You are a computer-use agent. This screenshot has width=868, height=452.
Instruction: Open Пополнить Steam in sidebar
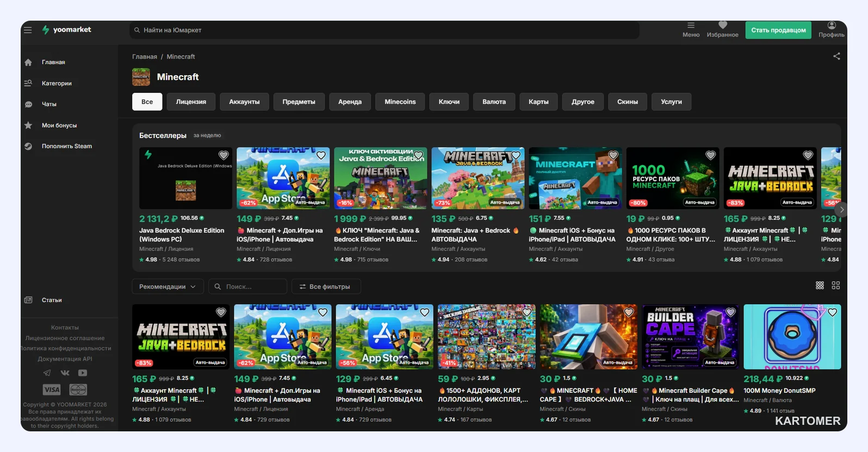coord(67,146)
